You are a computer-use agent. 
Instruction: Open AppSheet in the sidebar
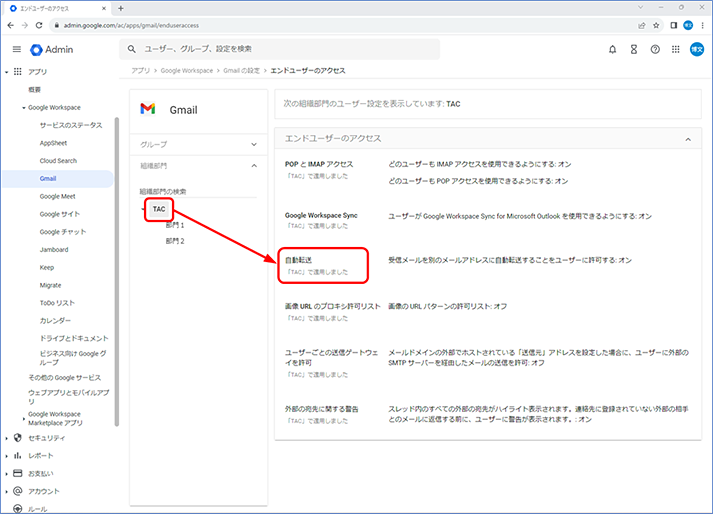pos(53,143)
